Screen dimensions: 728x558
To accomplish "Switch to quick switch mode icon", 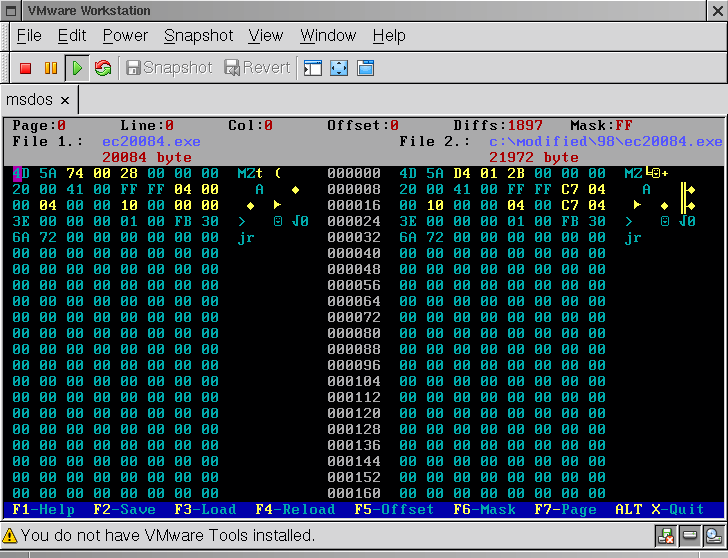I will 365,68.
